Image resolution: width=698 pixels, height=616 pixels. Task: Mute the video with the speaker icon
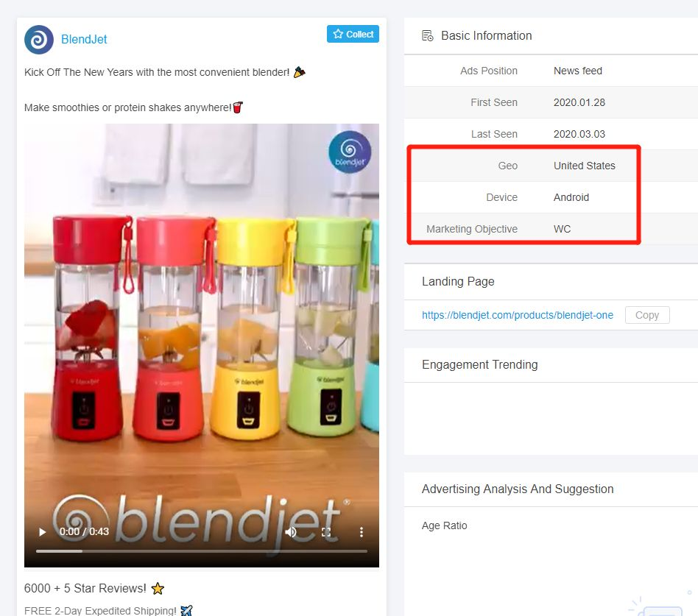291,532
